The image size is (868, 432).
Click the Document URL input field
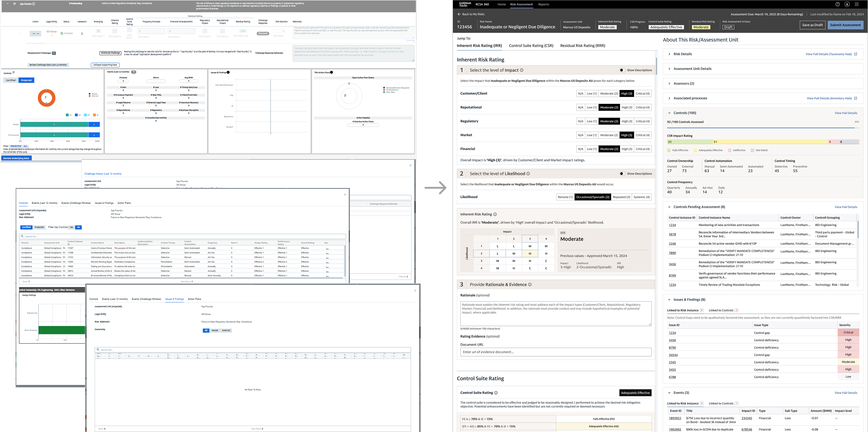pyautogui.click(x=556, y=352)
